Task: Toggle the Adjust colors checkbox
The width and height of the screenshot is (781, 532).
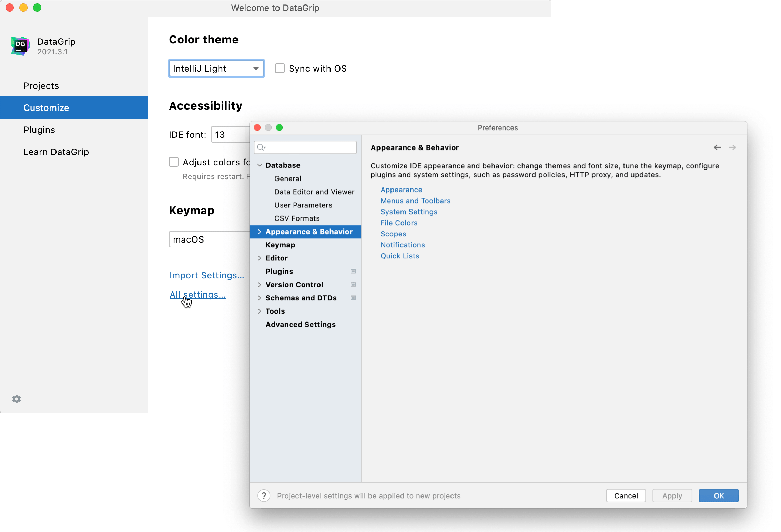Action: (174, 162)
